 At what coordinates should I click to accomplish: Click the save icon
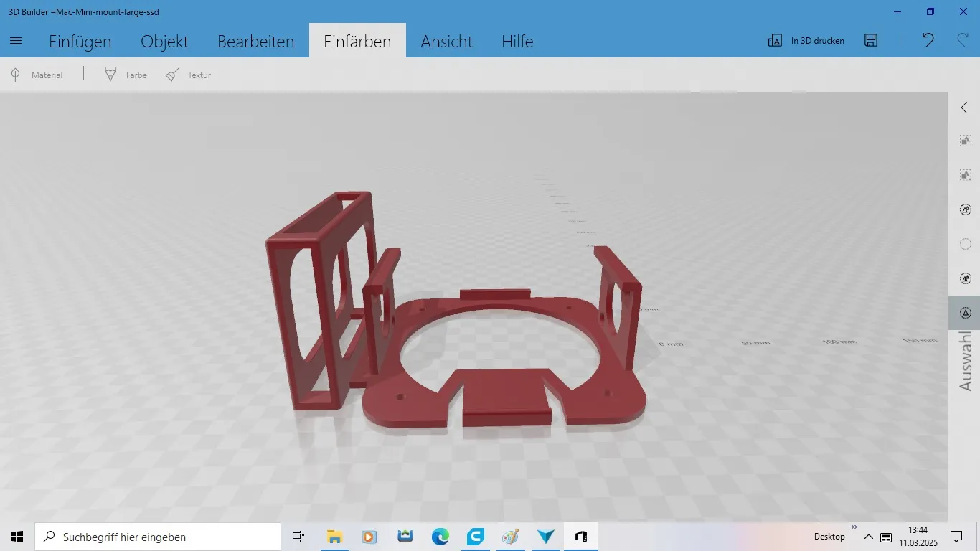click(871, 41)
